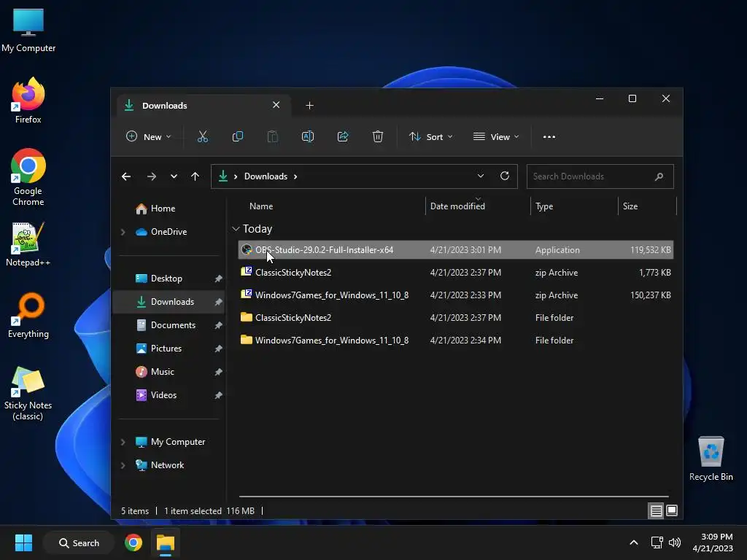Unpin Desktop using its pin icon

tap(218, 279)
